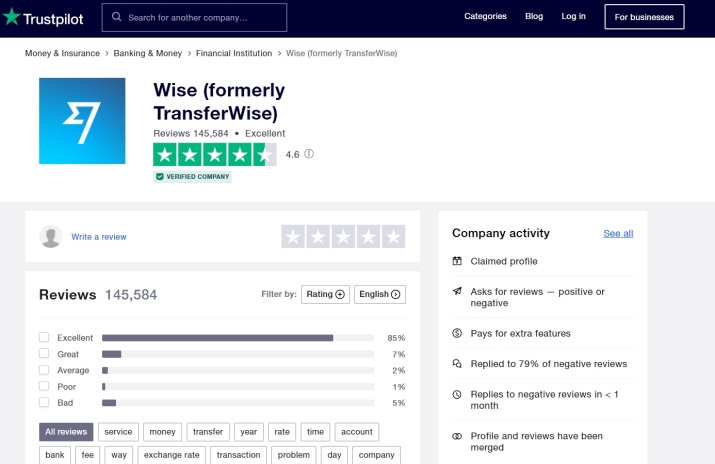Open the Blog page from header
The image size is (715, 464).
click(534, 16)
